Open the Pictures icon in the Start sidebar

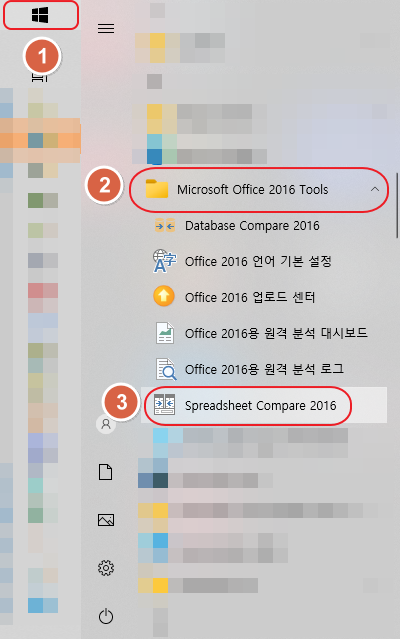point(106,520)
